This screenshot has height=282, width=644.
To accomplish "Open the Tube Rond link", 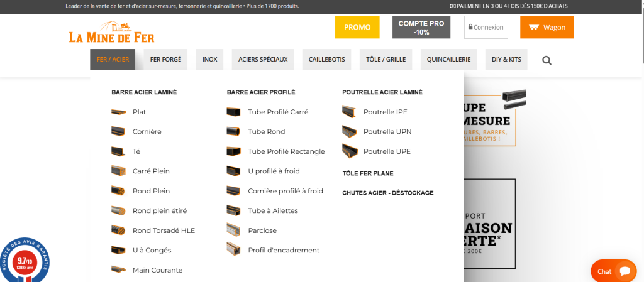I will pos(267,131).
